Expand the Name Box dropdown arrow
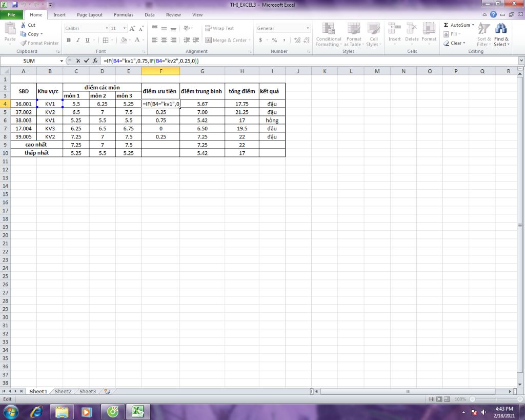Screen dimensions: 525x420 pos(62,61)
